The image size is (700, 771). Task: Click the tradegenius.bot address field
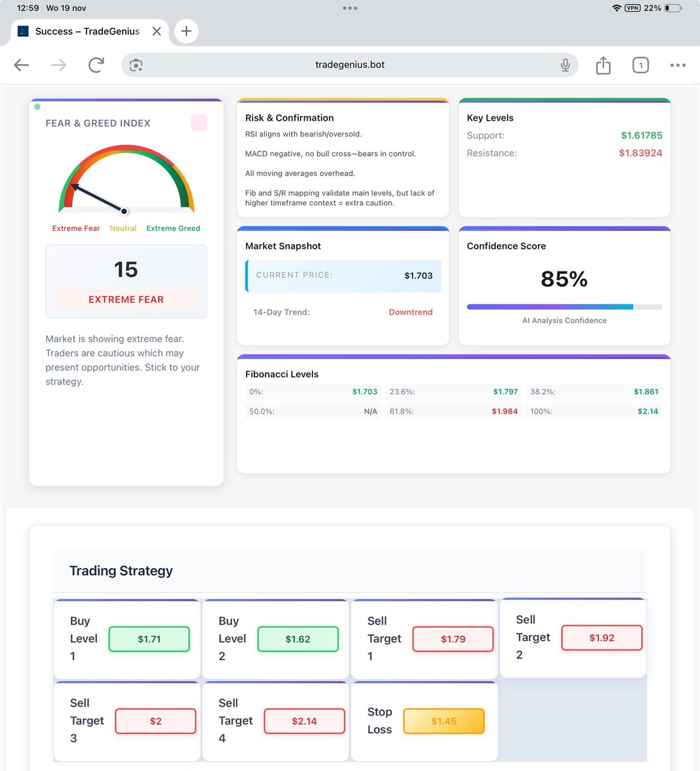click(x=350, y=65)
